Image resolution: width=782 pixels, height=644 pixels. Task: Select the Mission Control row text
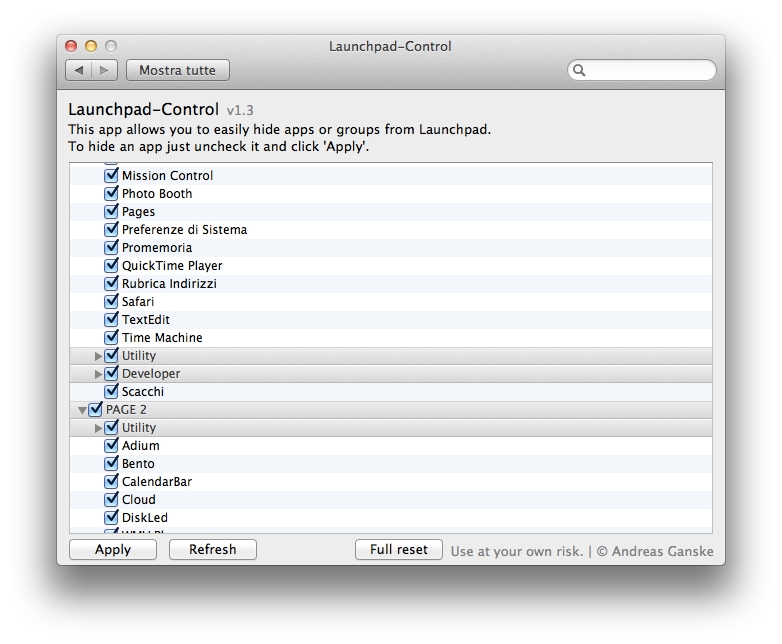(168, 176)
